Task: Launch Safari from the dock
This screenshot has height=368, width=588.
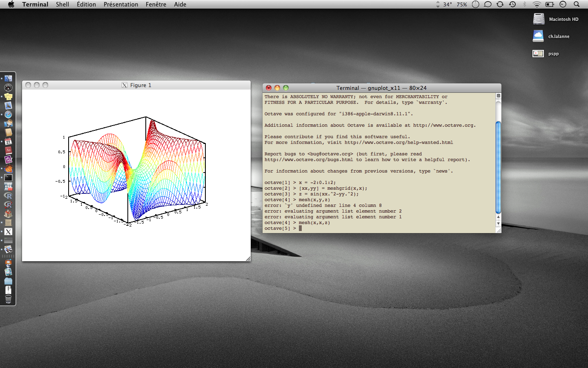Action: (x=8, y=114)
